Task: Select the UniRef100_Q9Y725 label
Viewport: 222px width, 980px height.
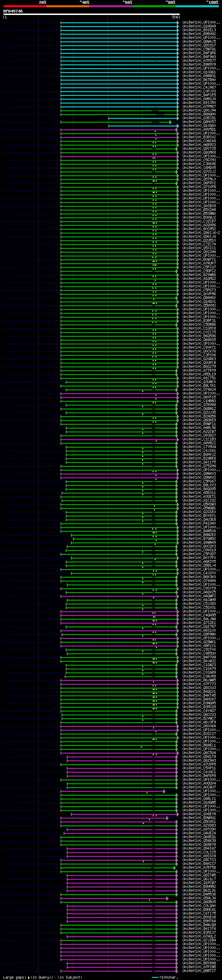Action: 199,148
